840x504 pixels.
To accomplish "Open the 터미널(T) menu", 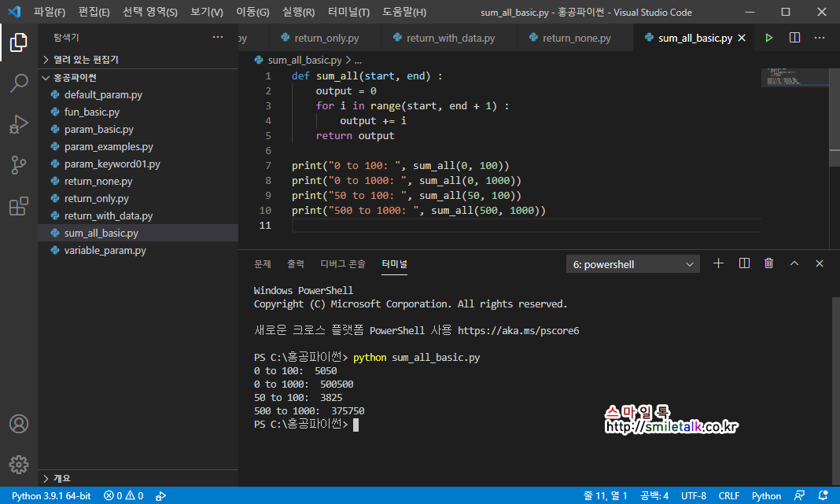I will [x=348, y=12].
